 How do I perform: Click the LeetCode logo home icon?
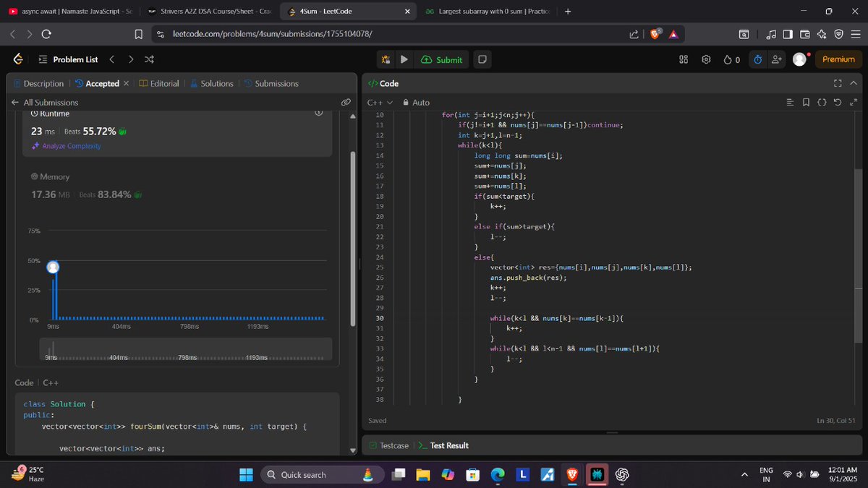[x=18, y=59]
